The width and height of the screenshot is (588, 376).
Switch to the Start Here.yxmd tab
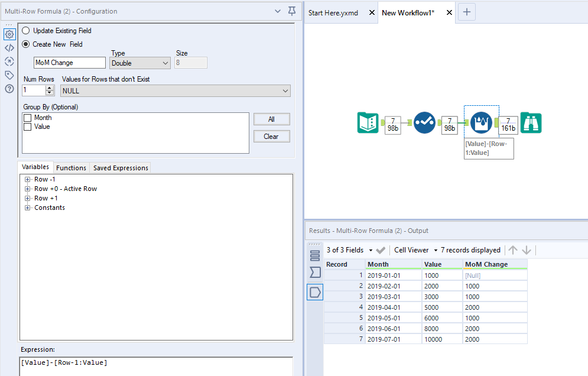click(333, 13)
